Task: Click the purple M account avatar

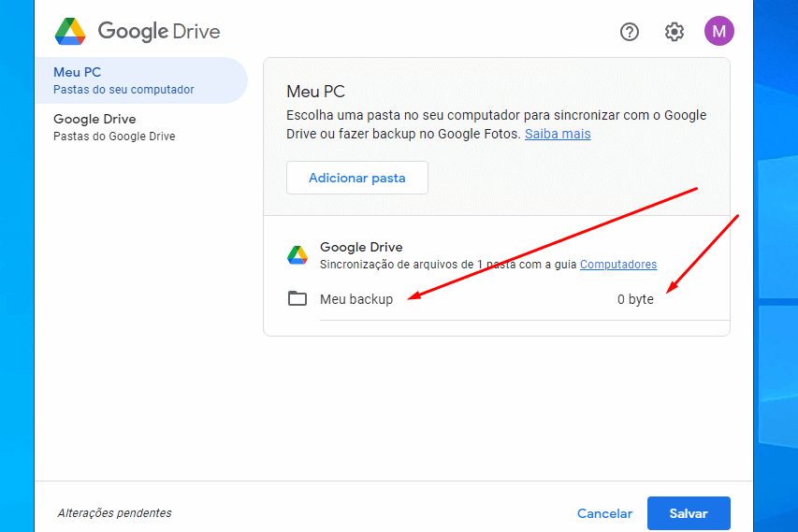Action: tap(718, 31)
